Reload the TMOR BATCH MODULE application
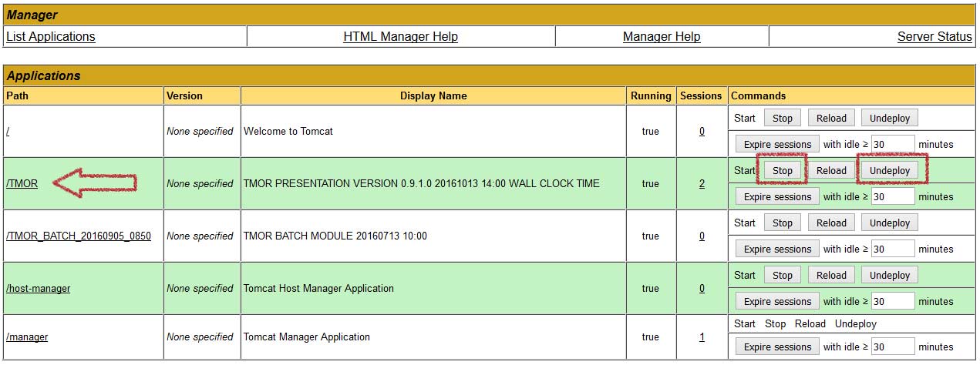Image resolution: width=980 pixels, height=365 pixels. 831,223
